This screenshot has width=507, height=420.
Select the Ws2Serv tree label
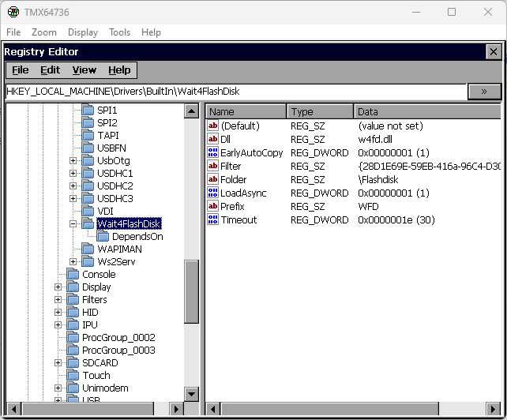click(116, 261)
